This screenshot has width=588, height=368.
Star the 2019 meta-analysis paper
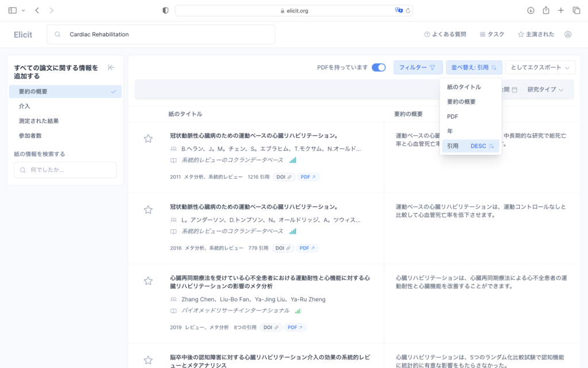pyautogui.click(x=148, y=281)
